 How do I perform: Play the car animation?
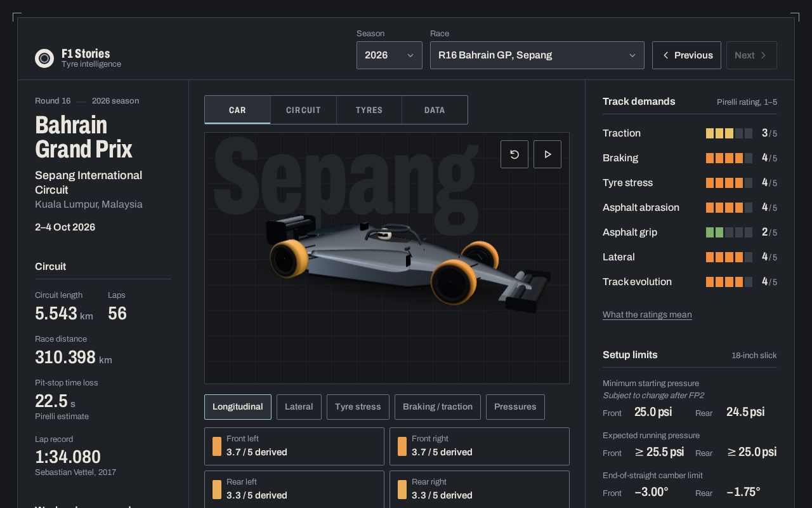point(547,154)
